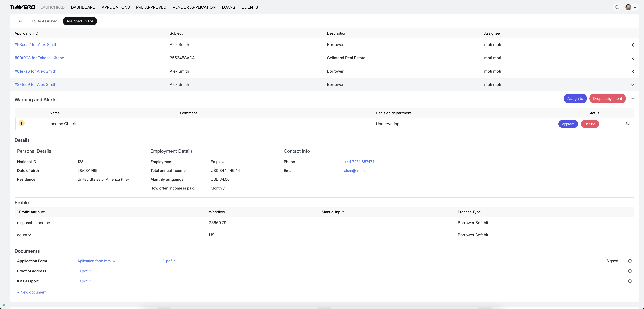Screen dimensions: 644x309
Task: Collapse the #271cc9 application row
Action: tap(633, 85)
